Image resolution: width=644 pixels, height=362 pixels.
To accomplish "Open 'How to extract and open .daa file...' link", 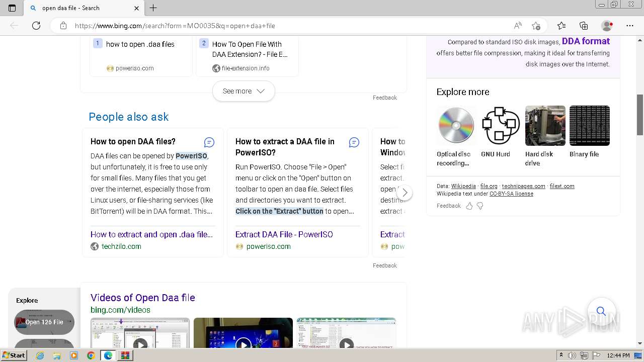I will (x=151, y=234).
